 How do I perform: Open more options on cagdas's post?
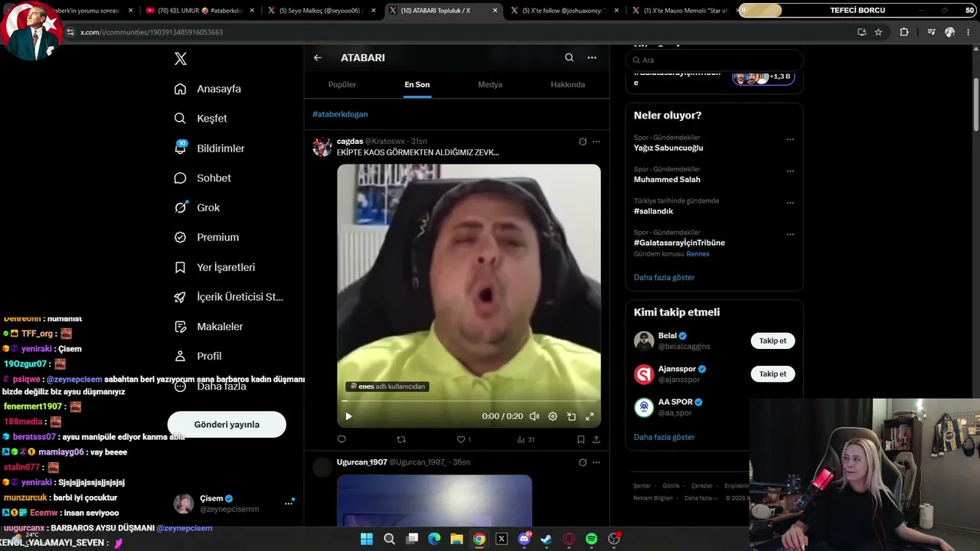(596, 142)
